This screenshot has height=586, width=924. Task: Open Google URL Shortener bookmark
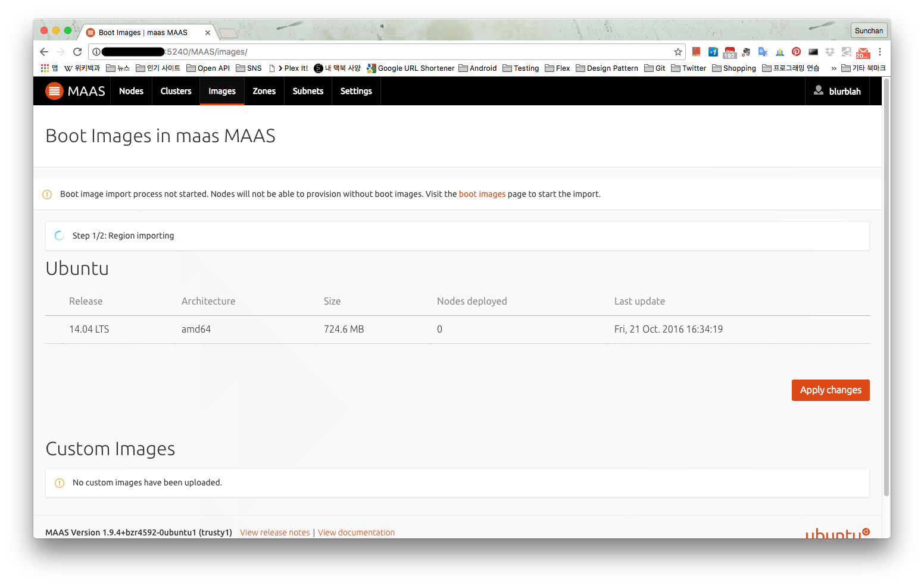pos(411,68)
